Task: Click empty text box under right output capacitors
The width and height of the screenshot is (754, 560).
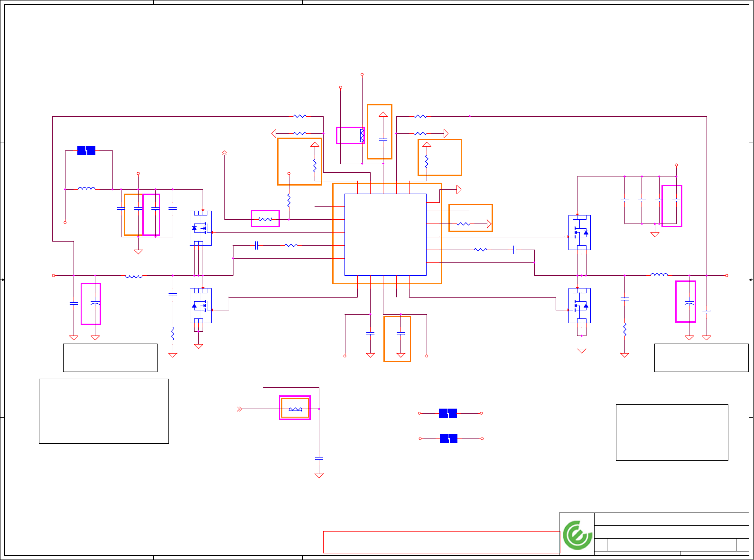Action: click(701, 358)
